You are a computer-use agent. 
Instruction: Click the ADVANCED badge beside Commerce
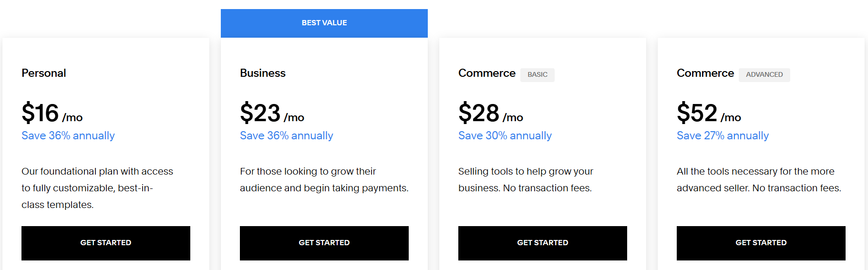[x=765, y=74]
